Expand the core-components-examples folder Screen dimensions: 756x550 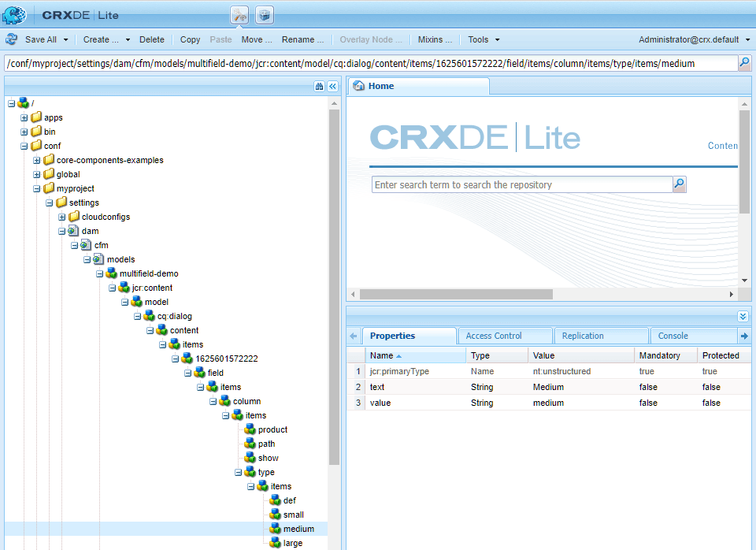37,160
